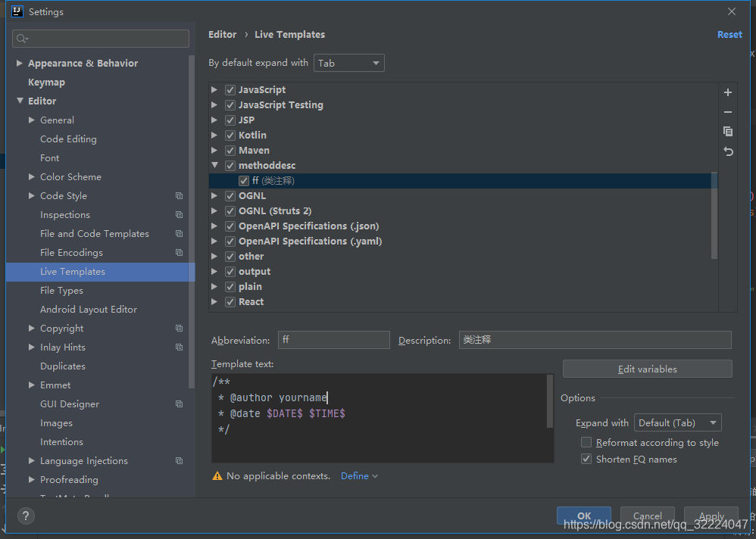Image resolution: width=756 pixels, height=539 pixels.
Task: Toggle the OGNL (Struts 2) checkbox
Action: click(230, 211)
